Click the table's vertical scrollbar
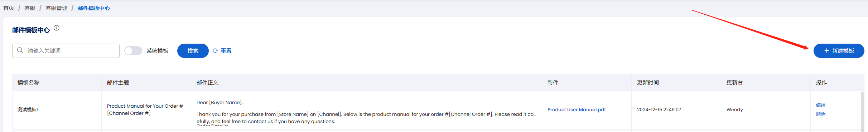Screen dimensions: 868x132 click(x=862, y=112)
